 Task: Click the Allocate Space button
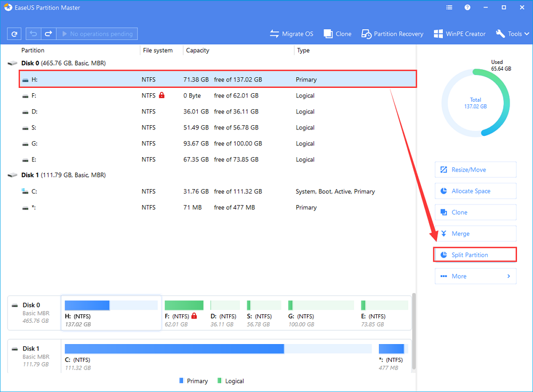tap(475, 191)
